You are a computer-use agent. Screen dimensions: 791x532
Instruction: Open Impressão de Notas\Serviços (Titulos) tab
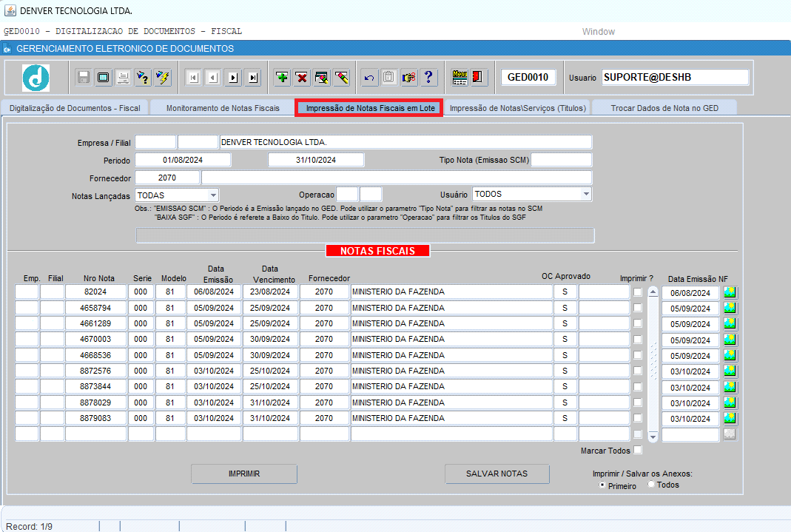coord(517,108)
